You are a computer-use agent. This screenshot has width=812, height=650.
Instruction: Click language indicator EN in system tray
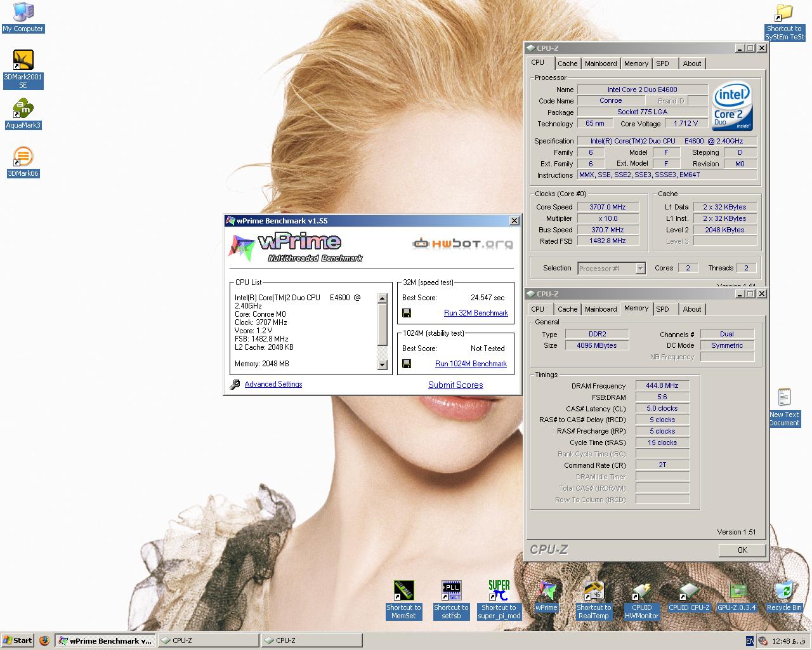pos(750,641)
